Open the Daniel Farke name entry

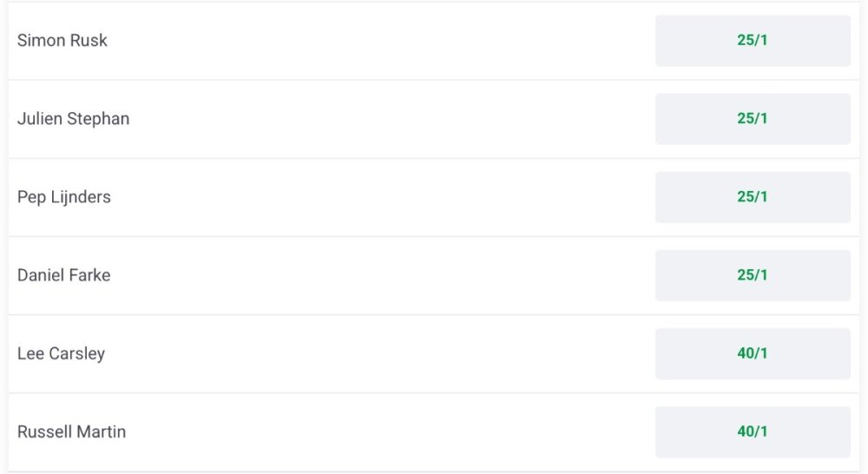tap(63, 275)
